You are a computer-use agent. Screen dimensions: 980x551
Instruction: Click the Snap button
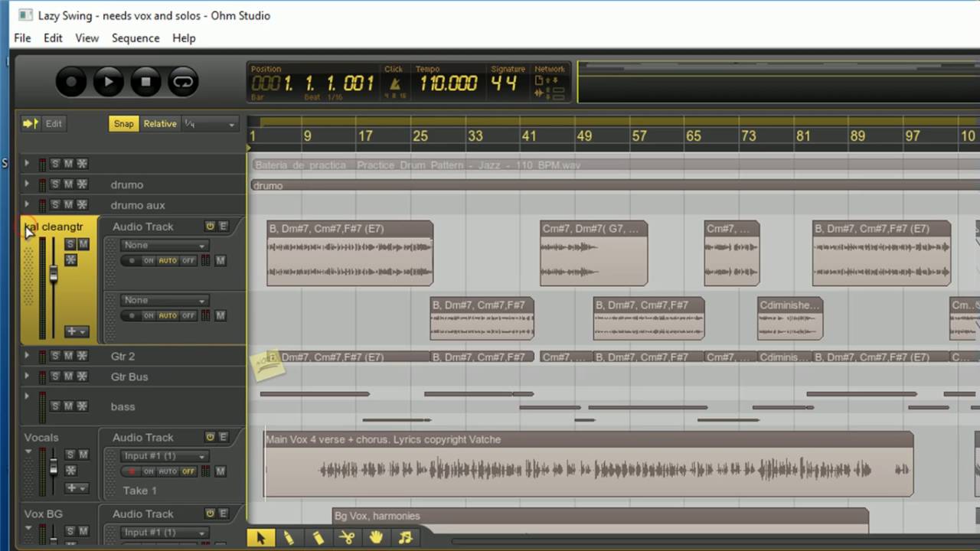pyautogui.click(x=123, y=123)
